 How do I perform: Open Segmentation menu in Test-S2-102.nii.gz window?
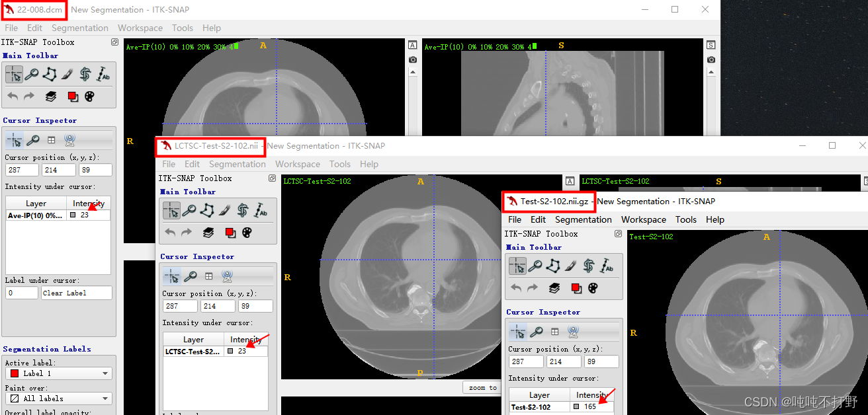(584, 219)
